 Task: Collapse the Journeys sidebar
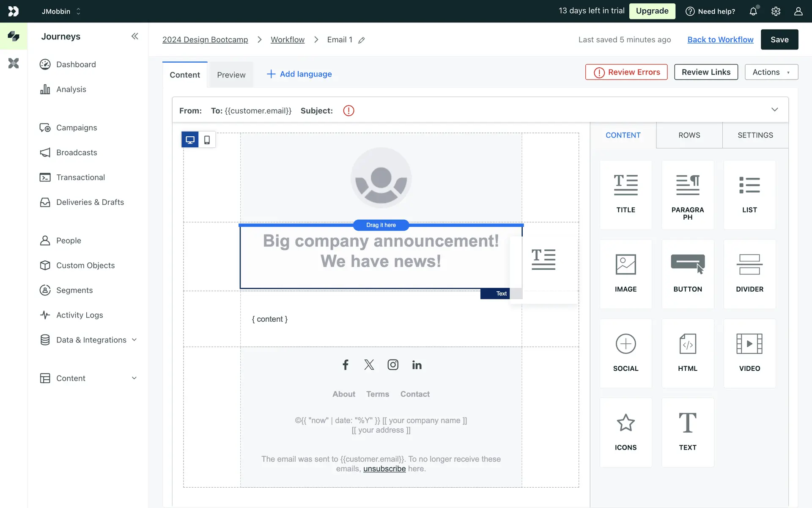134,36
